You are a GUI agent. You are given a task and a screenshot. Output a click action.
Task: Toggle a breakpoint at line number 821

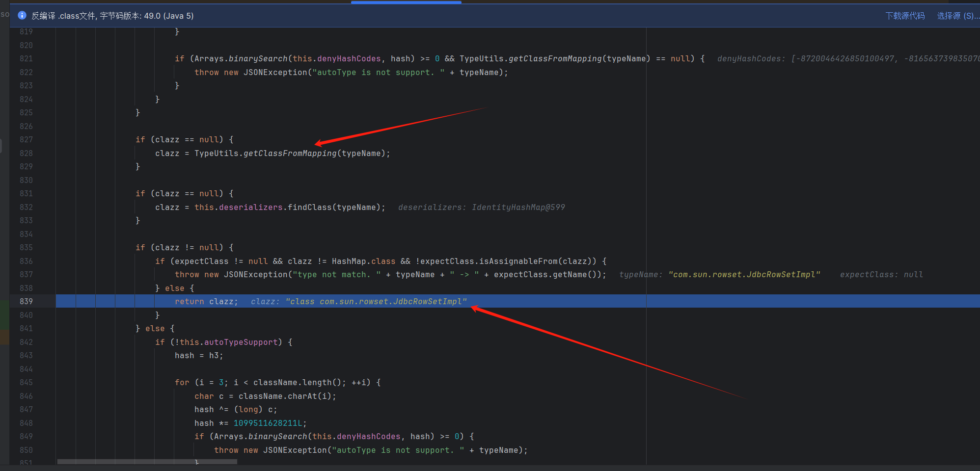click(26, 58)
